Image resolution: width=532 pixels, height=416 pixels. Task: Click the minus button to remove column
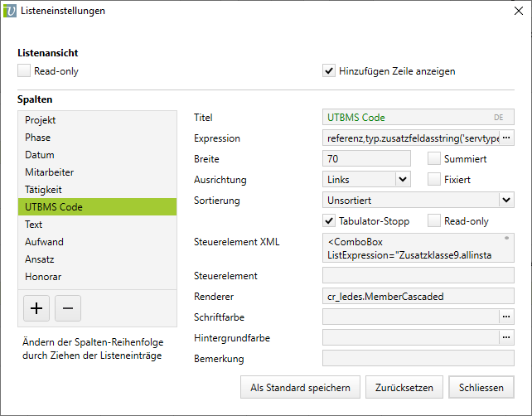click(x=67, y=309)
